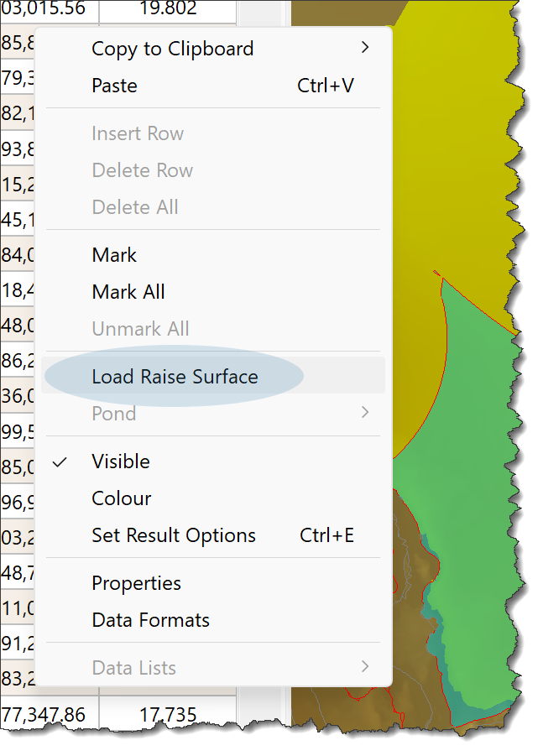Screen dimensions: 543x756
Task: Expand the Pond submenu chevron
Action: (x=365, y=413)
